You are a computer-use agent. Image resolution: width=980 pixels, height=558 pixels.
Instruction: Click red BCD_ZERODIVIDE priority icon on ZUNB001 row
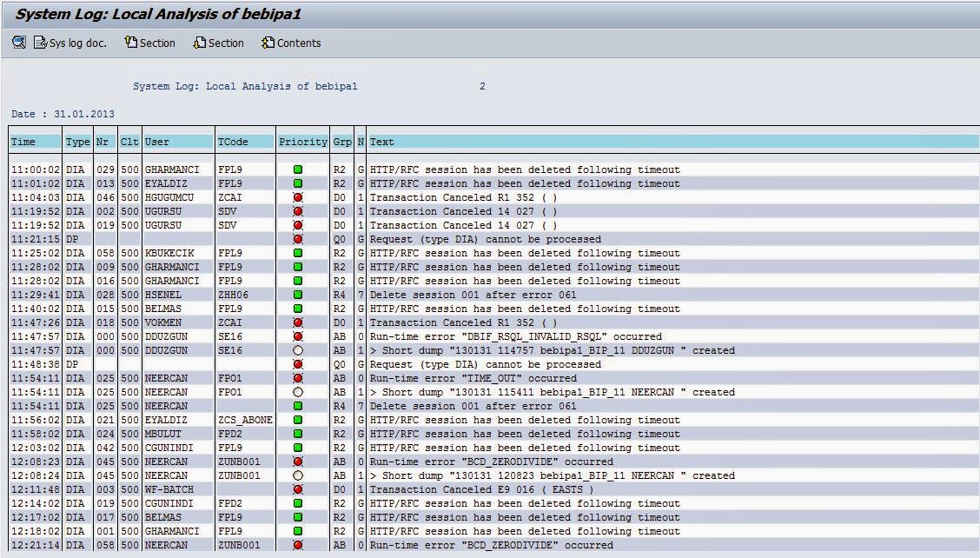point(299,462)
